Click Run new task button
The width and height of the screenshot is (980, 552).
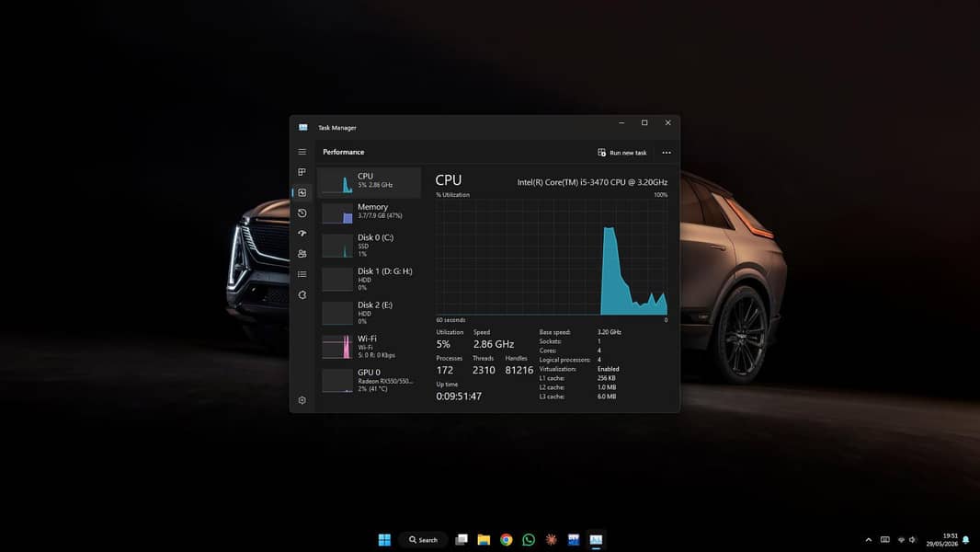[621, 153]
